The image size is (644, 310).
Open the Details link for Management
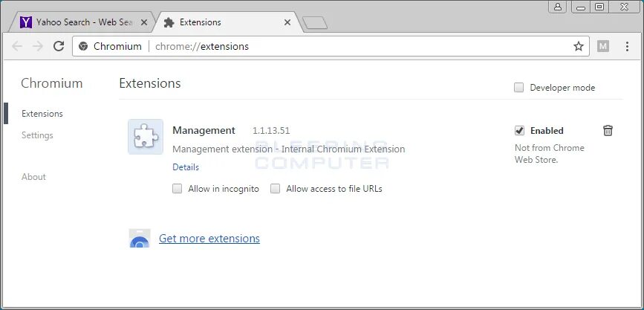click(x=186, y=167)
